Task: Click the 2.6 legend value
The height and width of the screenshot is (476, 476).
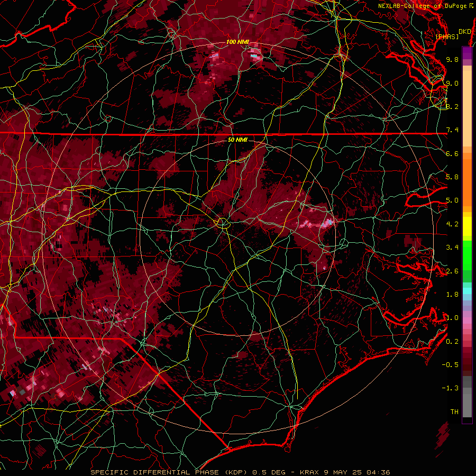Action: tap(452, 271)
